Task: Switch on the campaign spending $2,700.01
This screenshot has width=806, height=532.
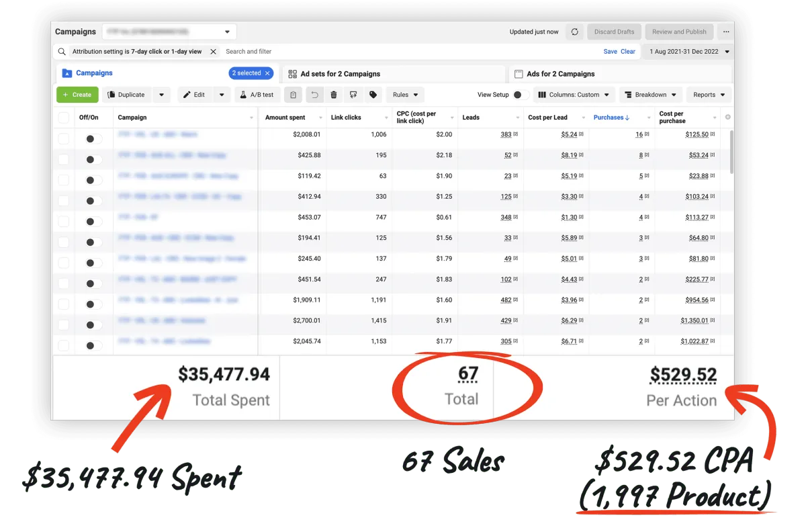Action: 94,324
